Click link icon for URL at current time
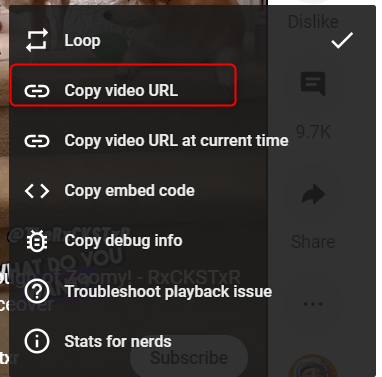382x377 pixels. 37,141
